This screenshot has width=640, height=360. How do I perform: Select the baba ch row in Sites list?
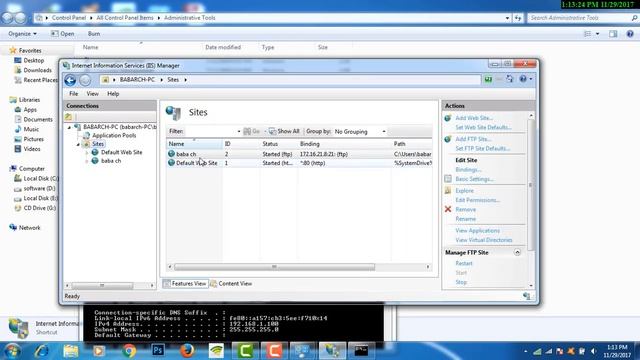point(299,154)
